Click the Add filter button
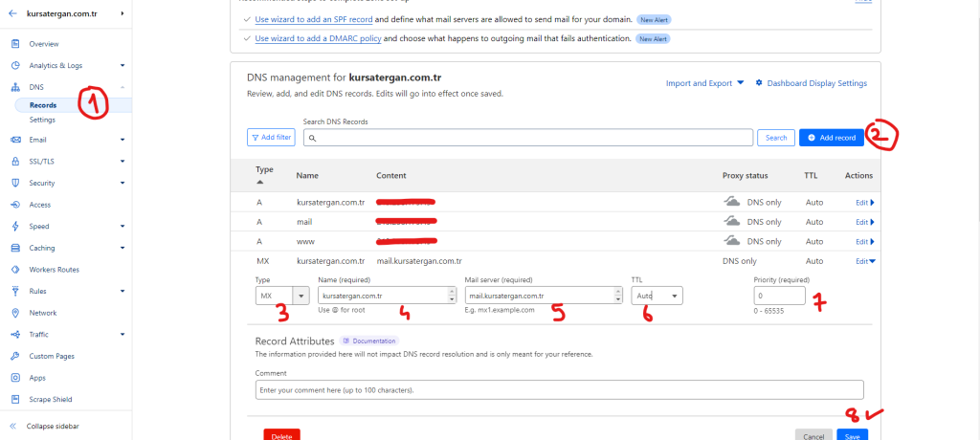This screenshot has height=440, width=980. coord(271,138)
